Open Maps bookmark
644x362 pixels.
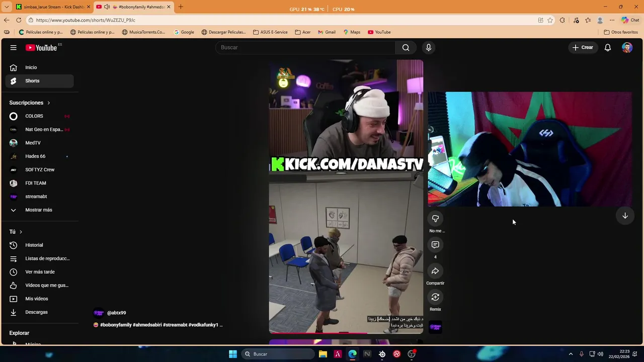(352, 32)
